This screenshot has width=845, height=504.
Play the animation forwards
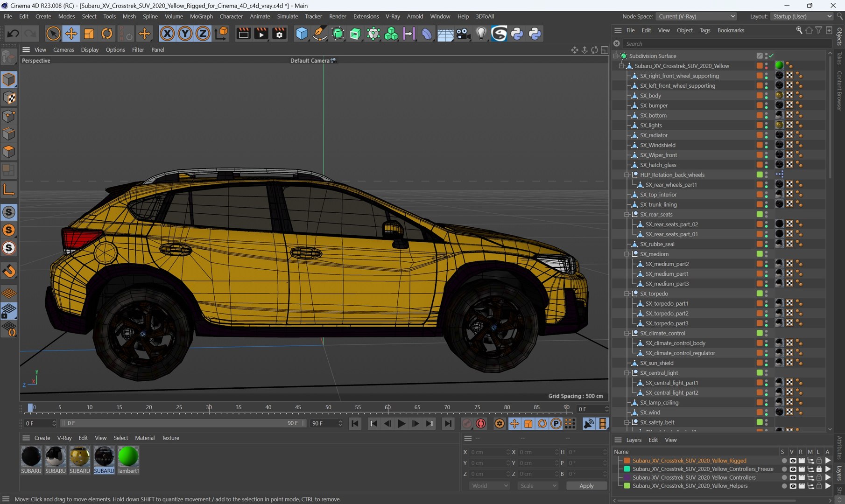(401, 424)
